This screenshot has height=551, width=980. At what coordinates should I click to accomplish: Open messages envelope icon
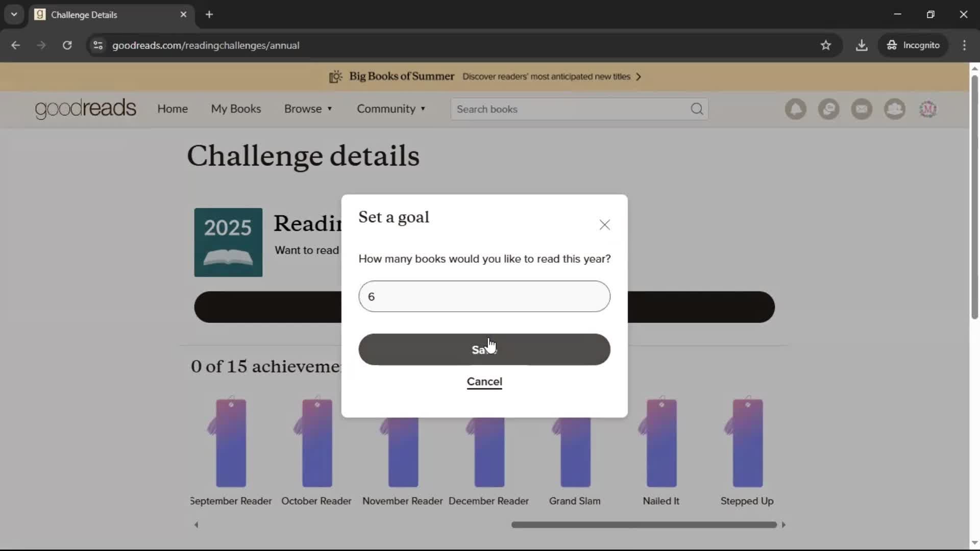862,109
